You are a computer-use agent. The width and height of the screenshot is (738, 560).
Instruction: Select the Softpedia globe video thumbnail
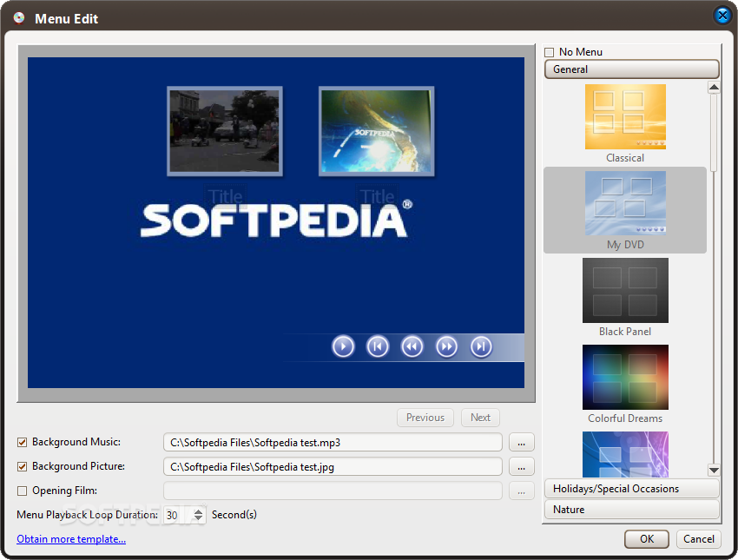[376, 131]
